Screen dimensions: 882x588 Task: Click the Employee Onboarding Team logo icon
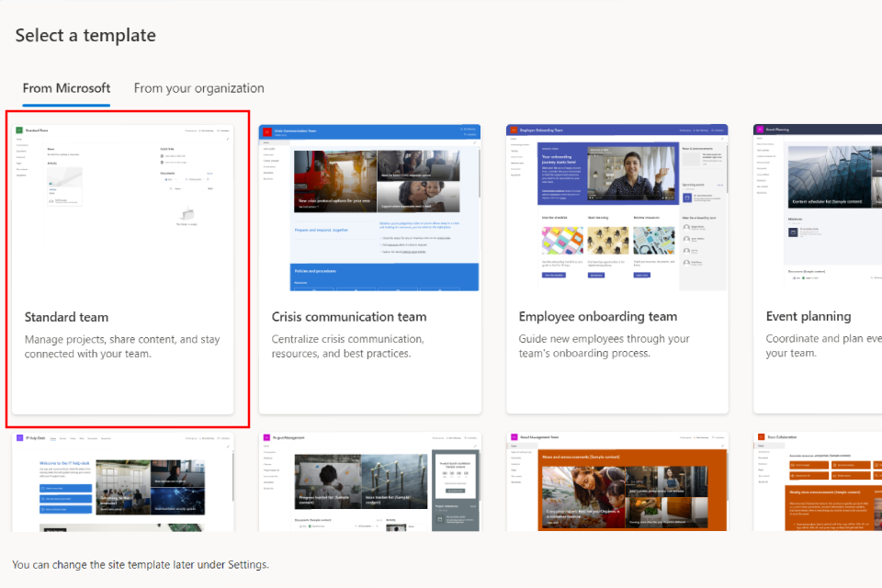(x=514, y=131)
